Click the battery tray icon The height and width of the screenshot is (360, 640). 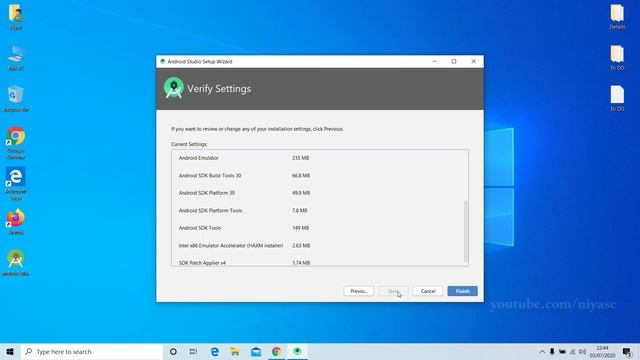click(562, 351)
